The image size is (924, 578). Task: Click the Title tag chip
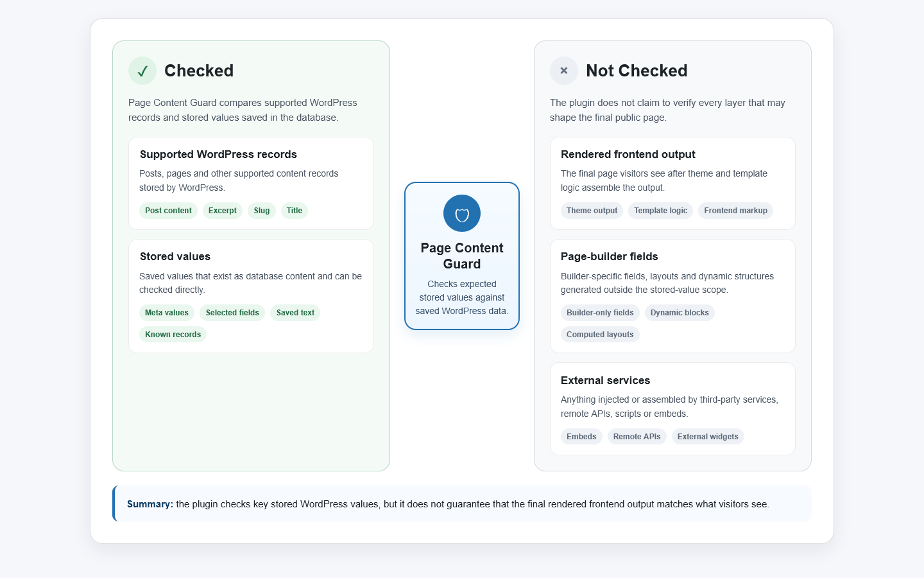[295, 211]
